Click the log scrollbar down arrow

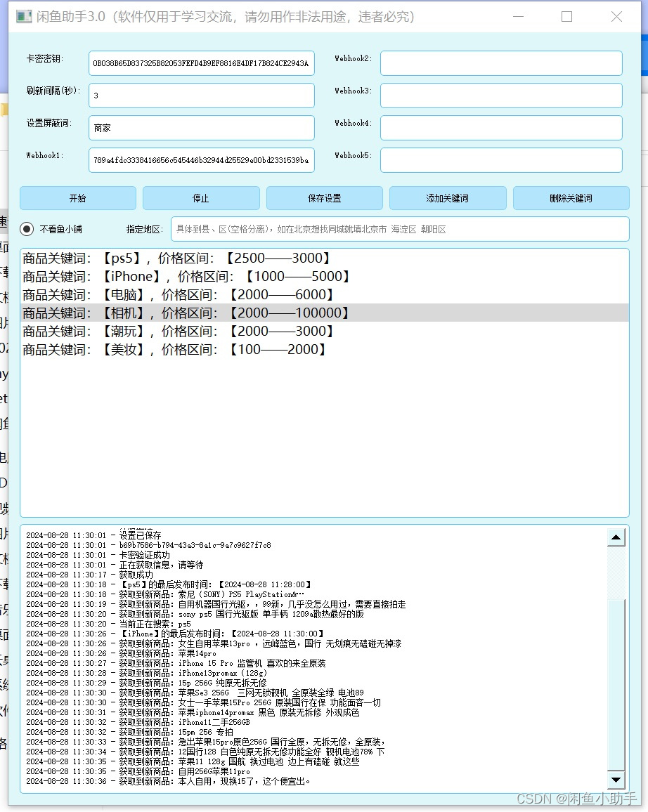[616, 780]
